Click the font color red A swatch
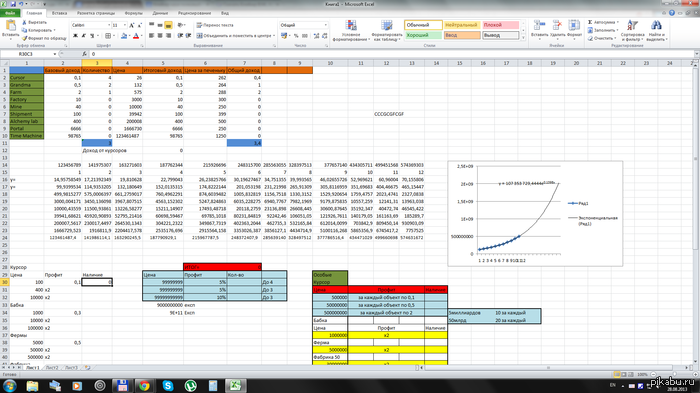This screenshot has height=393, width=700. pyautogui.click(x=136, y=36)
